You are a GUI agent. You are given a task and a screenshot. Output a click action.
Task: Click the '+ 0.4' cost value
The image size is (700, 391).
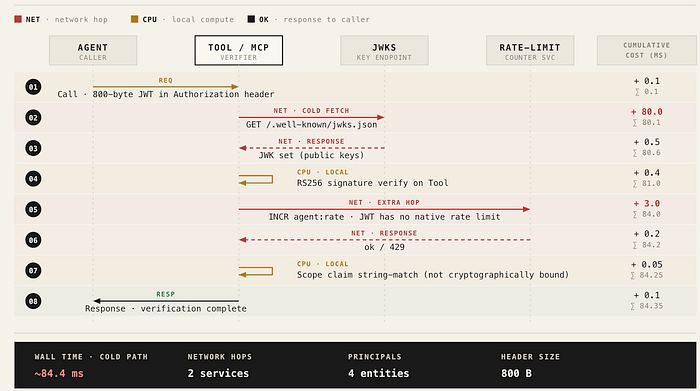pyautogui.click(x=646, y=173)
